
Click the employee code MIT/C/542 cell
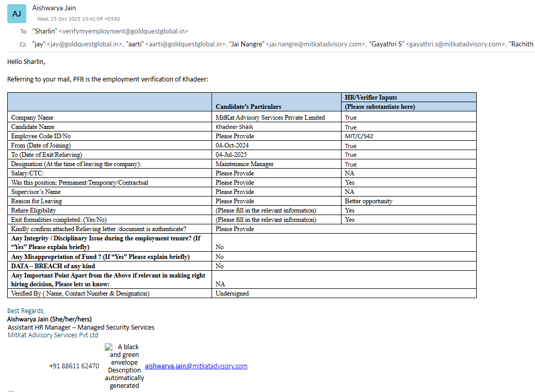pyautogui.click(x=359, y=136)
